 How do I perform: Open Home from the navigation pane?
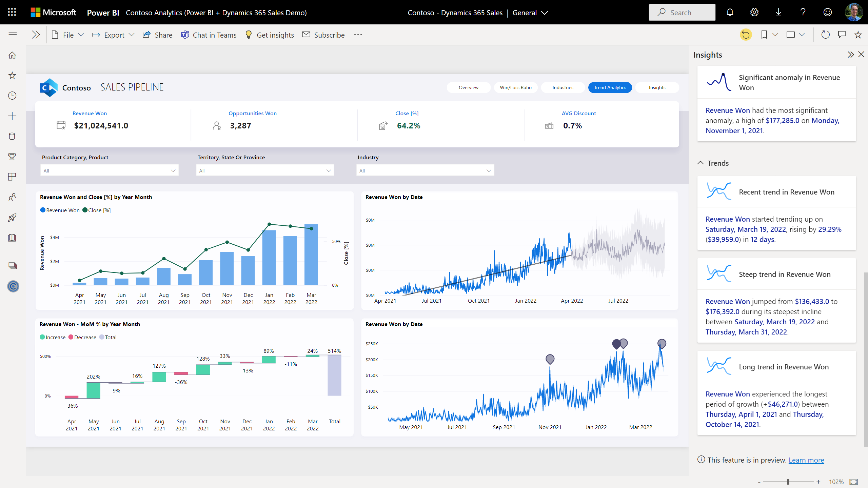tap(12, 55)
